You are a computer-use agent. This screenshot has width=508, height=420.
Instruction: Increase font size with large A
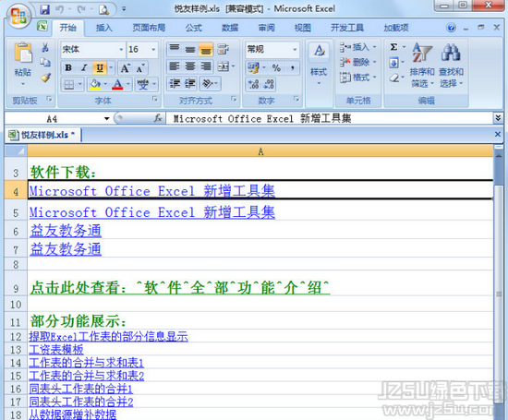[125, 68]
